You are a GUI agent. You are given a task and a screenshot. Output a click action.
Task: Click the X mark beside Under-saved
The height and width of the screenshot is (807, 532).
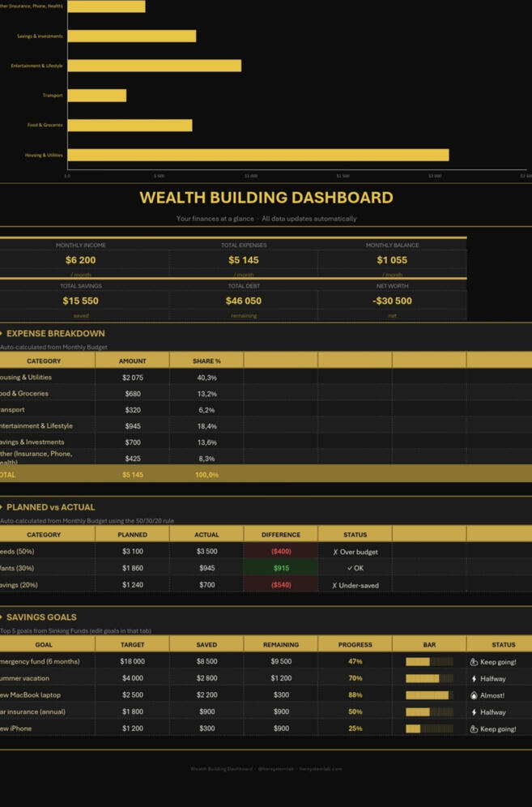point(335,585)
